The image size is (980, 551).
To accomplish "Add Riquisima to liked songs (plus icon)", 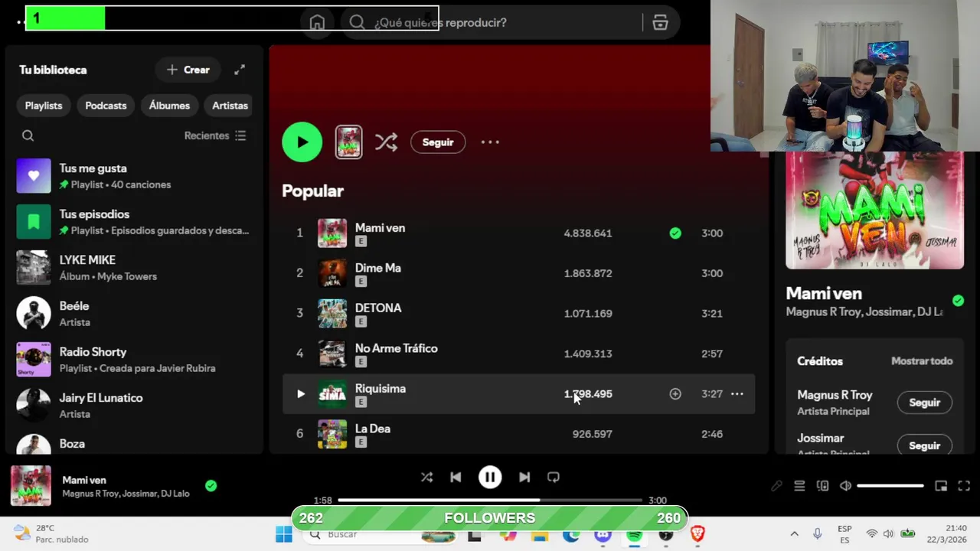I will (675, 394).
